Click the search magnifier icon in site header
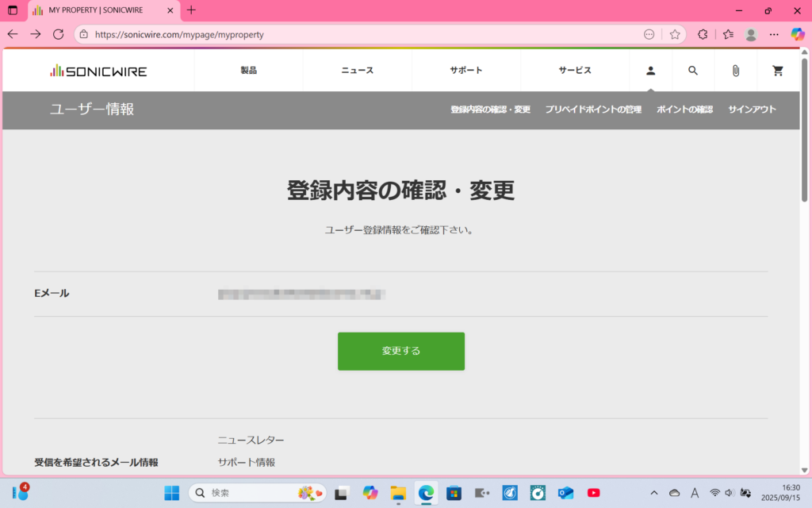The image size is (812, 508). coord(693,71)
